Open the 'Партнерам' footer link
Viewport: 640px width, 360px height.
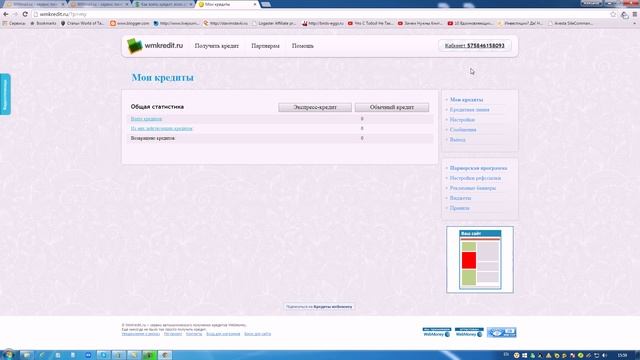[x=173, y=334]
